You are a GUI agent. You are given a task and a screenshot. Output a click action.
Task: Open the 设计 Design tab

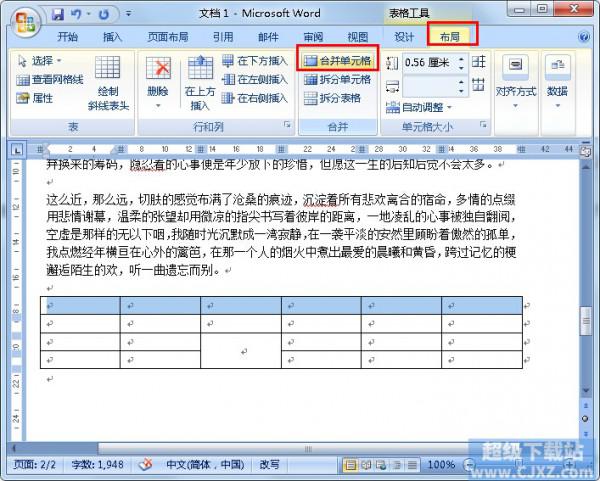[x=404, y=37]
